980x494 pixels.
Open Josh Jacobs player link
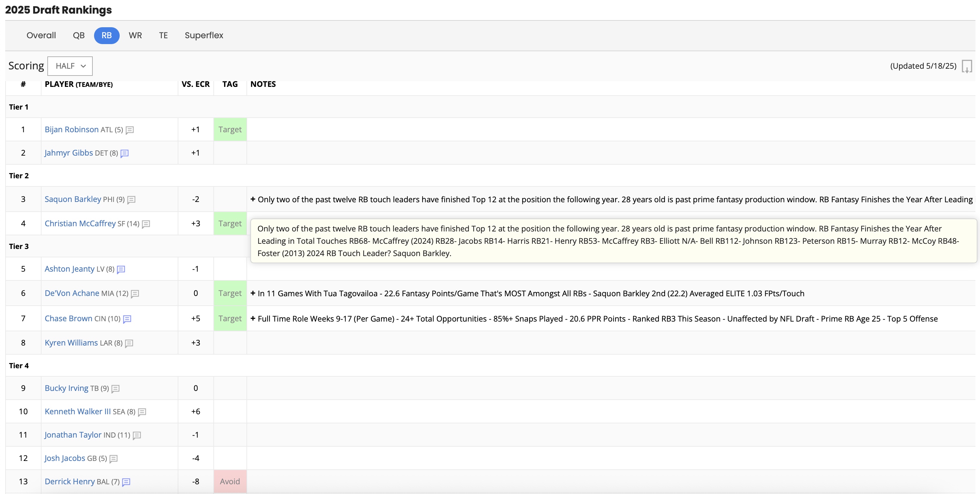click(65, 458)
